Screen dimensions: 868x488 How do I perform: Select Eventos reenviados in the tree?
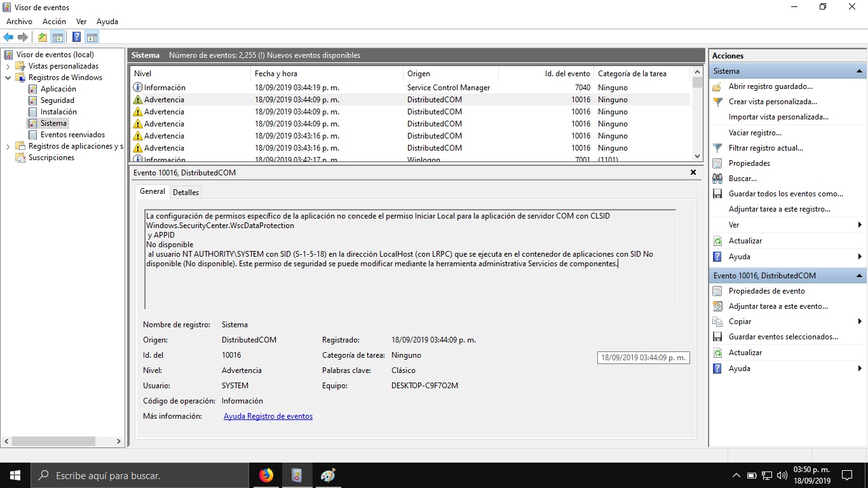[72, 135]
